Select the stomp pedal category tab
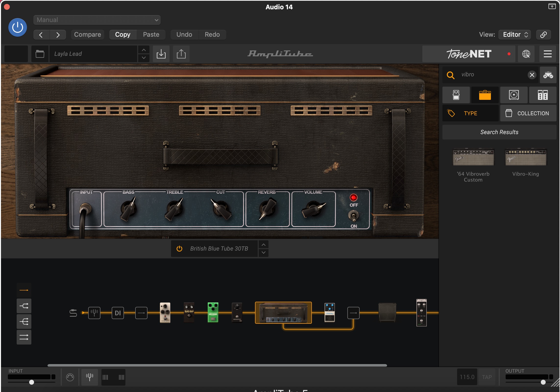 tap(456, 95)
